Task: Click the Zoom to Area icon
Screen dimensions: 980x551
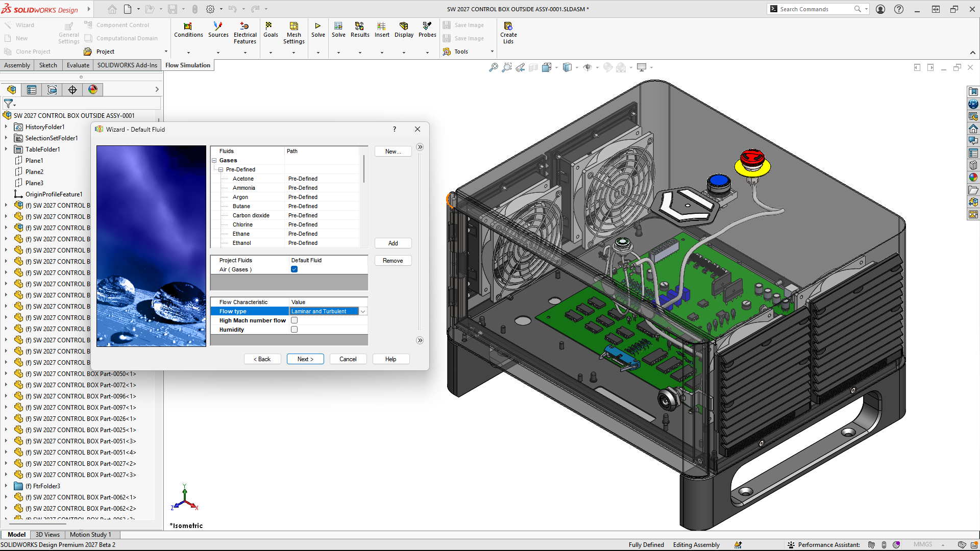Action: (x=506, y=67)
